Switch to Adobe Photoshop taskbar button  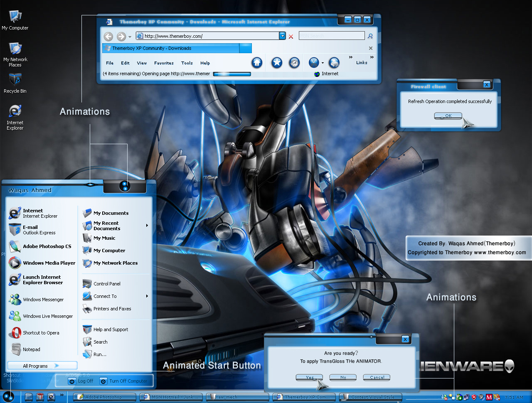pos(104,397)
